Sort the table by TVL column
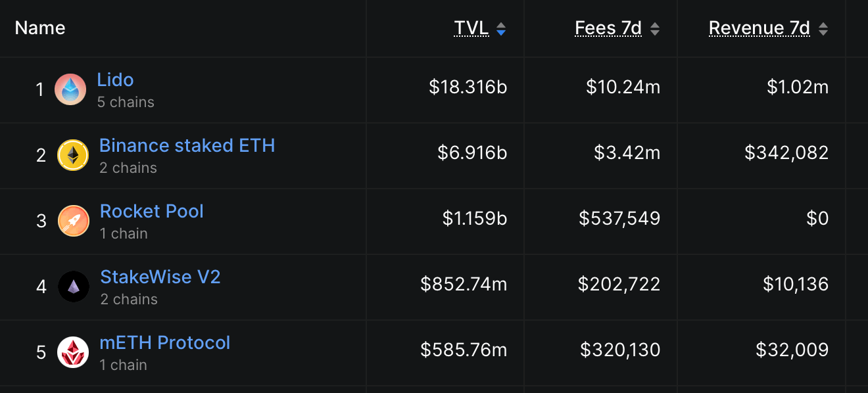This screenshot has width=868, height=393. (471, 28)
